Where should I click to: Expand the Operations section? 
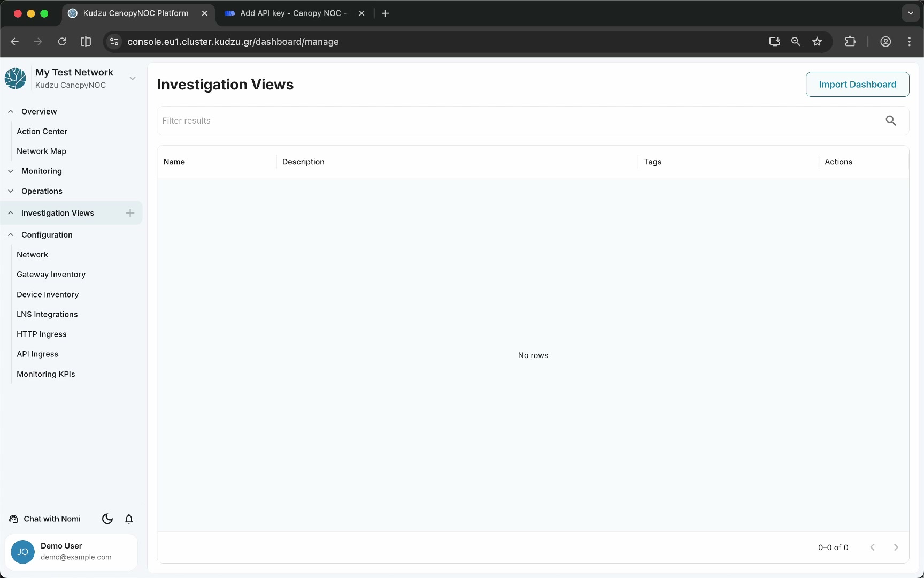coord(11,191)
